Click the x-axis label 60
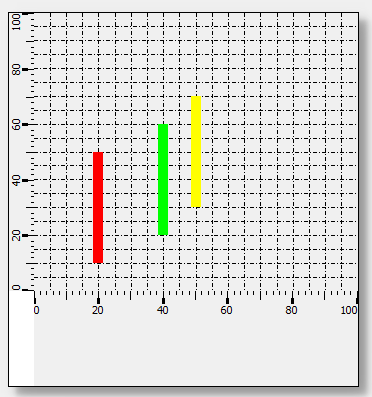 [x=226, y=310]
